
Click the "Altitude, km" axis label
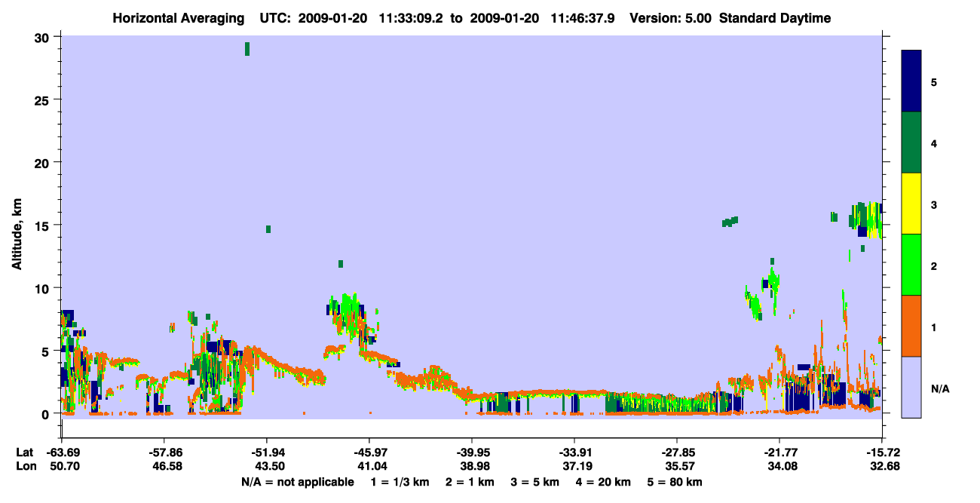click(x=17, y=234)
